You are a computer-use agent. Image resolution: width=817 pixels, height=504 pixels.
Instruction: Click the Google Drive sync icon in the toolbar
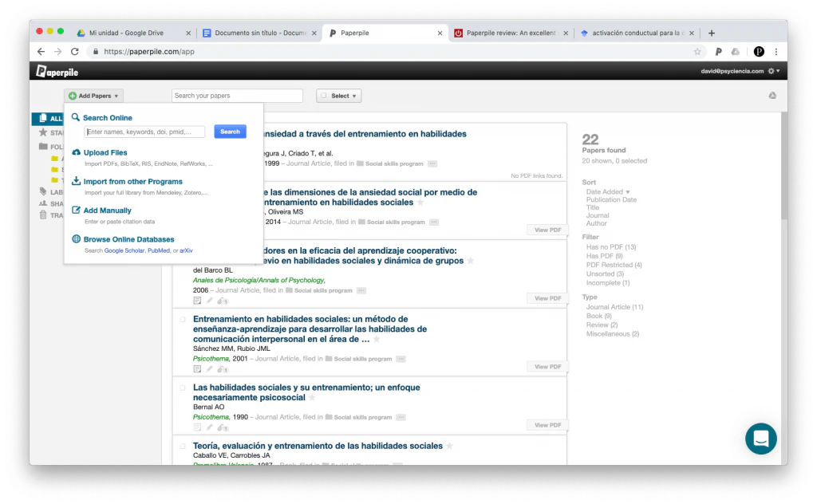[772, 96]
